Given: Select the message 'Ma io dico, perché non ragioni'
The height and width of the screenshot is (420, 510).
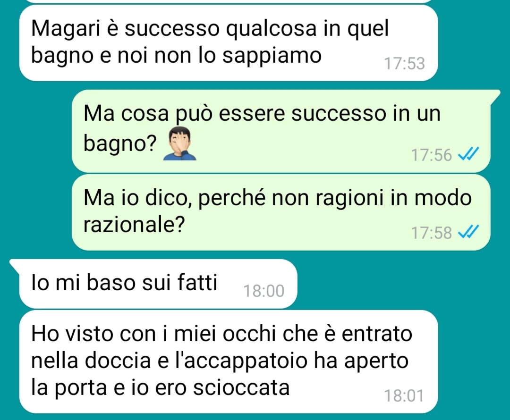Looking at the screenshot, I should coord(280,212).
